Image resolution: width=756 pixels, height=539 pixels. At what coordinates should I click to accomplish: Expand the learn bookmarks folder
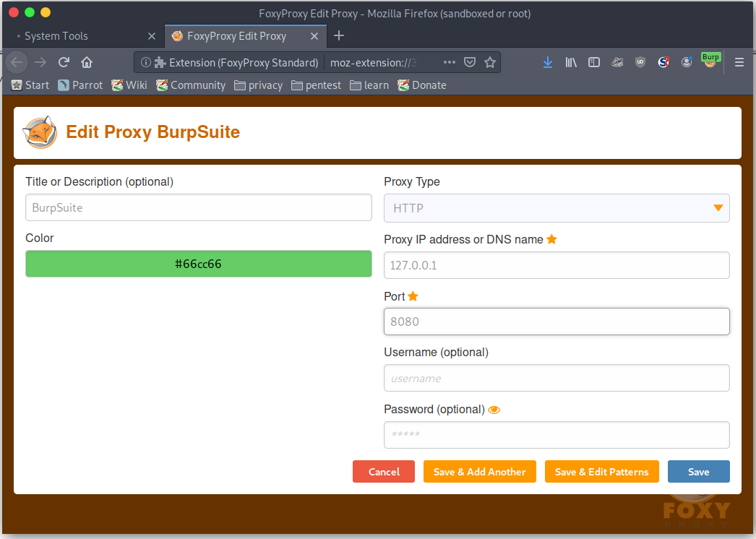click(369, 85)
